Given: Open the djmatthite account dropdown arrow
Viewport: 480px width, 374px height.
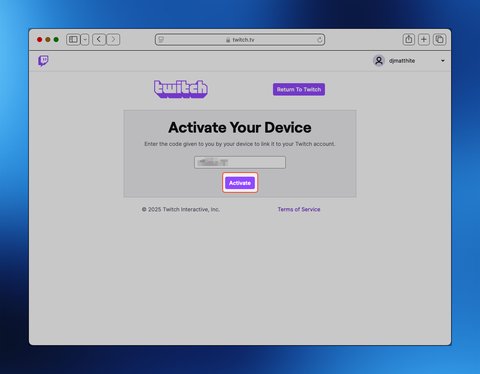Looking at the screenshot, I should pyautogui.click(x=443, y=61).
